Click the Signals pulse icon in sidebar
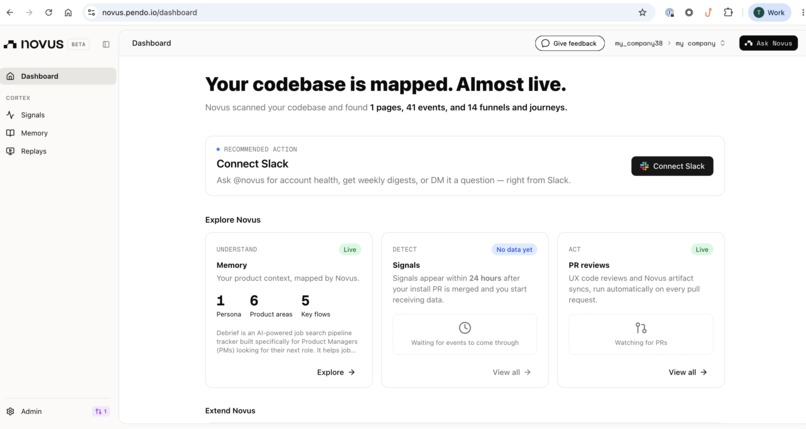The image size is (806, 429). click(10, 115)
